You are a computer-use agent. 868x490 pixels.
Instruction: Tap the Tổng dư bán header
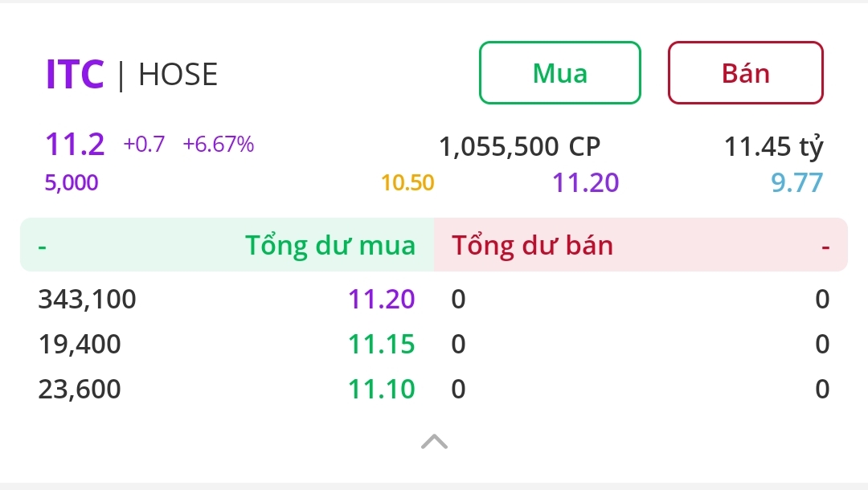[x=532, y=245]
